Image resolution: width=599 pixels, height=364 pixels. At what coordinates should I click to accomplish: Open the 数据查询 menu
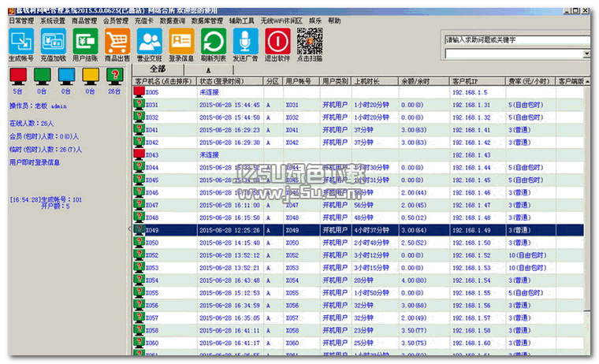[173, 20]
